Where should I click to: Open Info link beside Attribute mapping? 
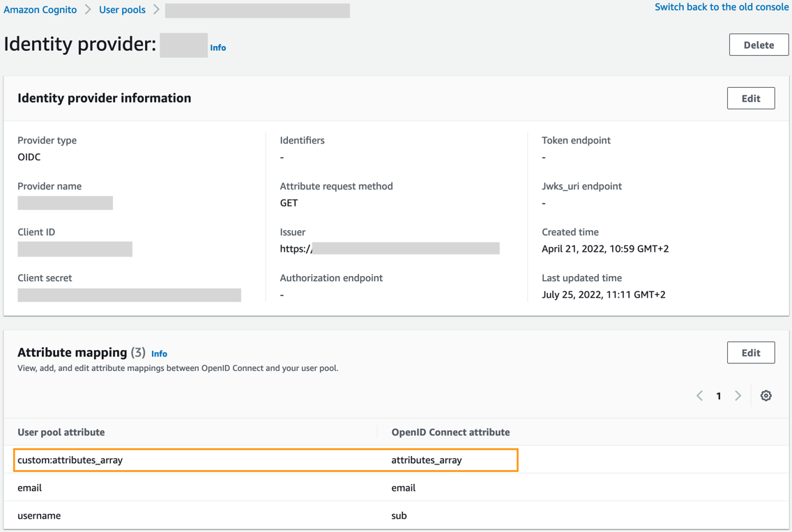[159, 354]
